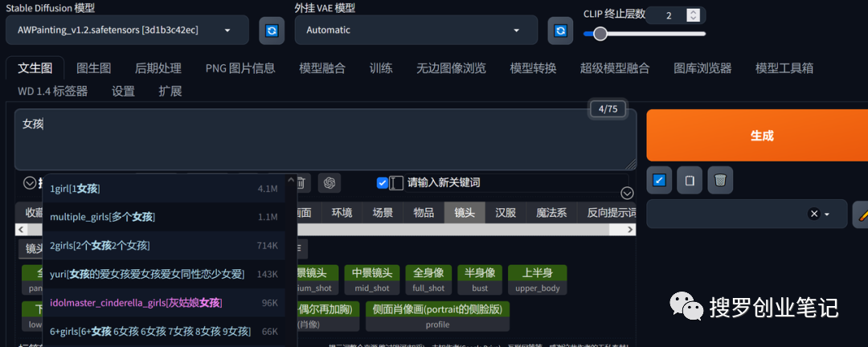Click the orange 生成 button

[757, 136]
